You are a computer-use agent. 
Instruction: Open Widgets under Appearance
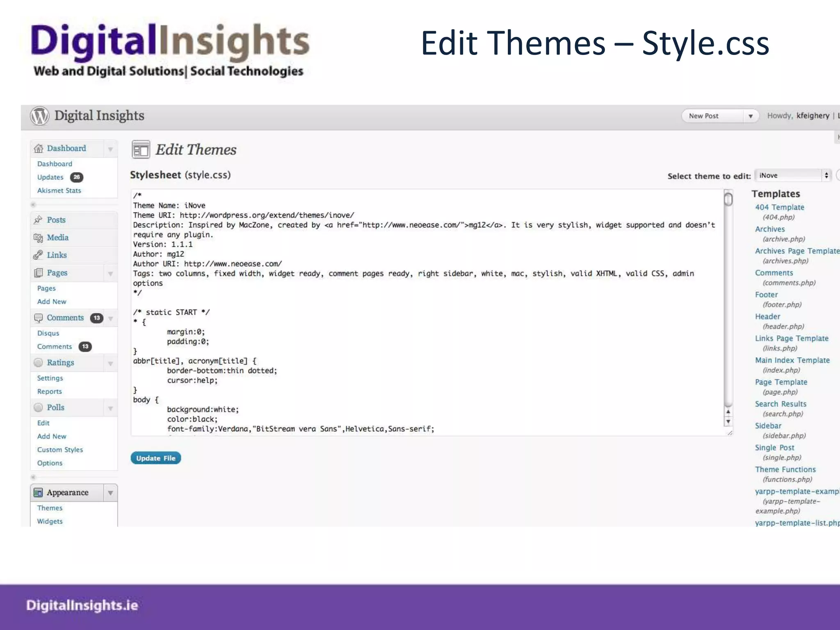50,521
